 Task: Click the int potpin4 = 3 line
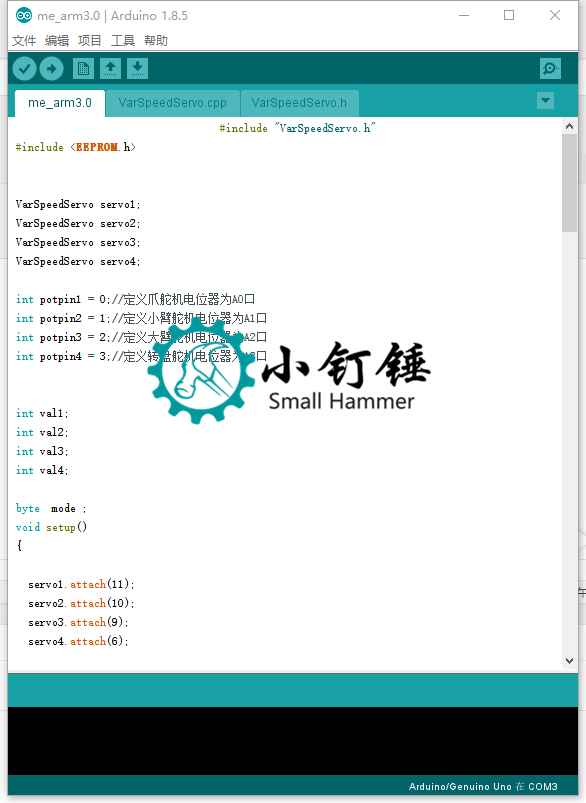[x=141, y=356]
